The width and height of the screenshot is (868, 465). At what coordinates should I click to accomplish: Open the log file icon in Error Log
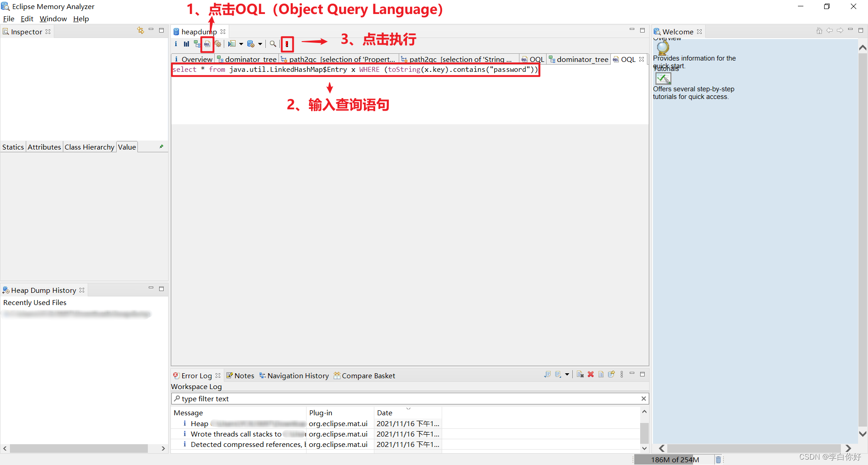[x=601, y=375]
